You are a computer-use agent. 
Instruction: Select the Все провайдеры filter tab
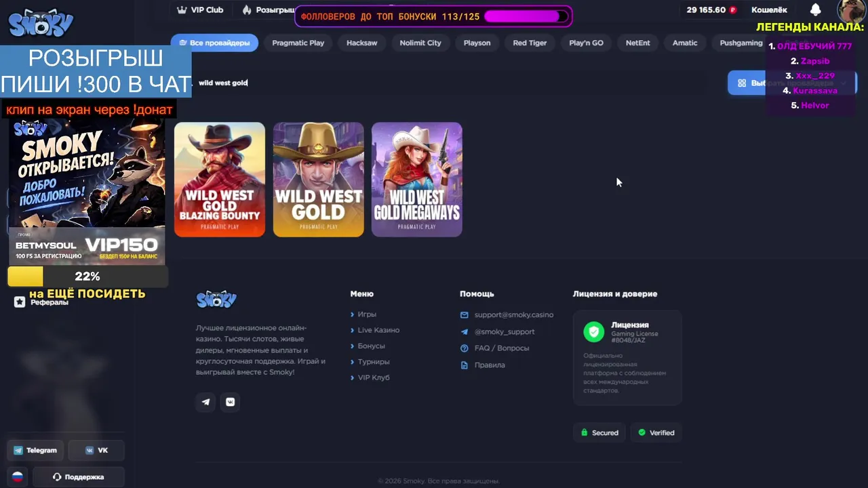click(x=214, y=43)
